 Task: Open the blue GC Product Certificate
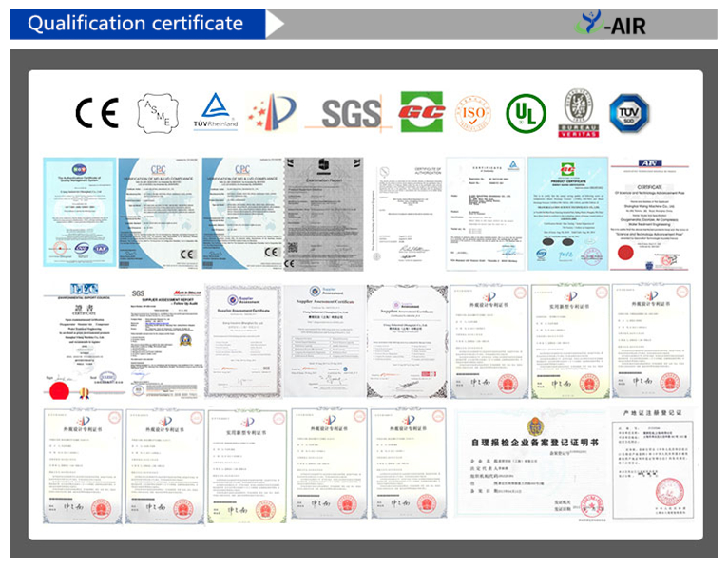pos(567,214)
